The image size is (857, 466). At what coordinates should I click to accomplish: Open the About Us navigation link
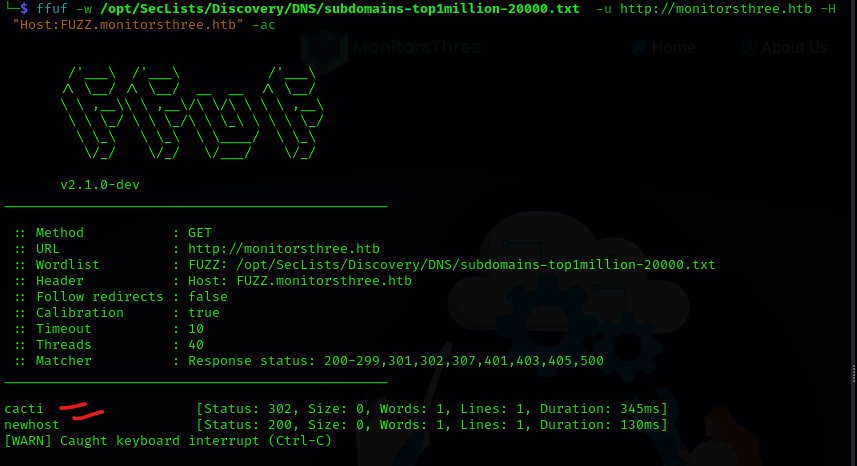(794, 47)
